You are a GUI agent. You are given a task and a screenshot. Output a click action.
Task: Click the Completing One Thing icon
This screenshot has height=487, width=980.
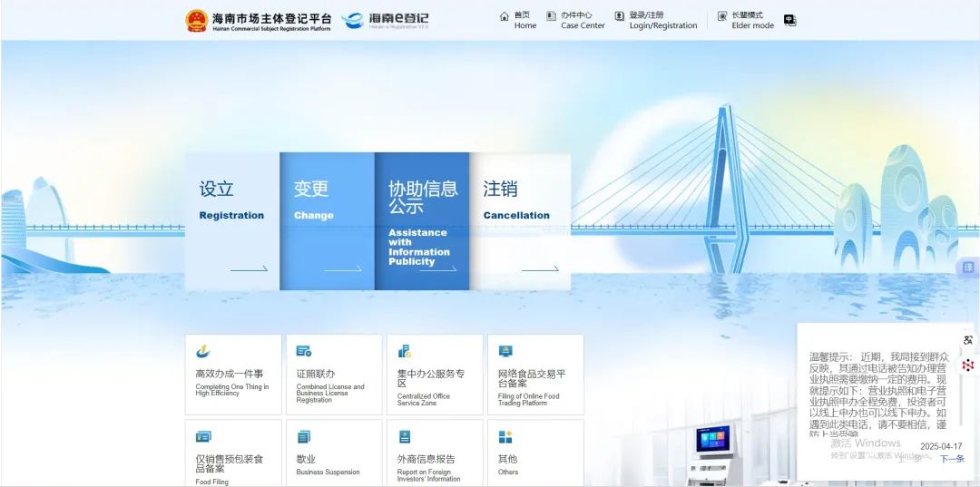203,351
